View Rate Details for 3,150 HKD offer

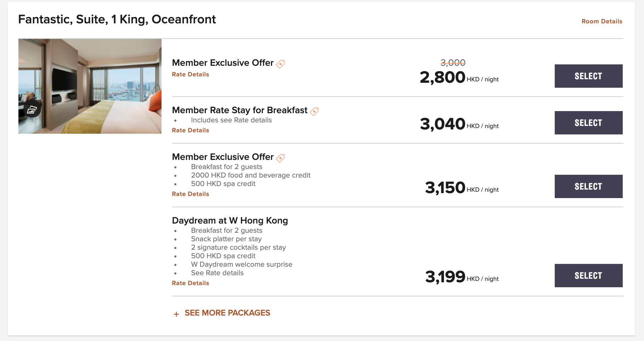click(191, 194)
